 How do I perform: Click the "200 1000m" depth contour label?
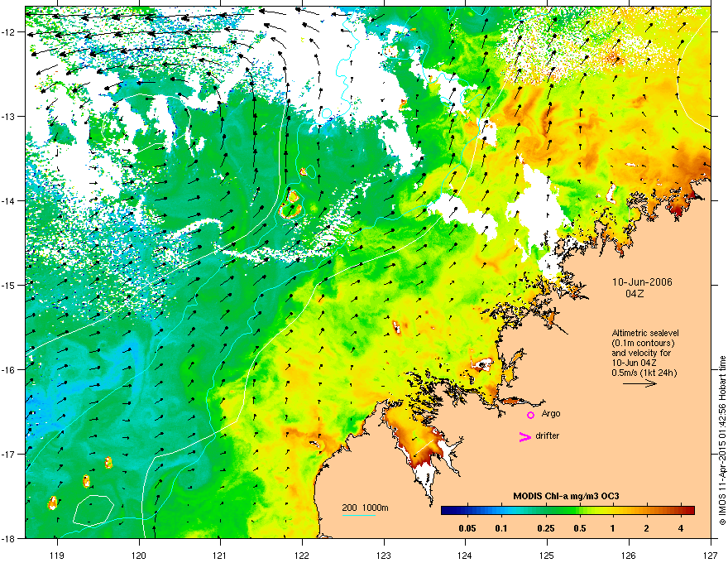pos(365,508)
